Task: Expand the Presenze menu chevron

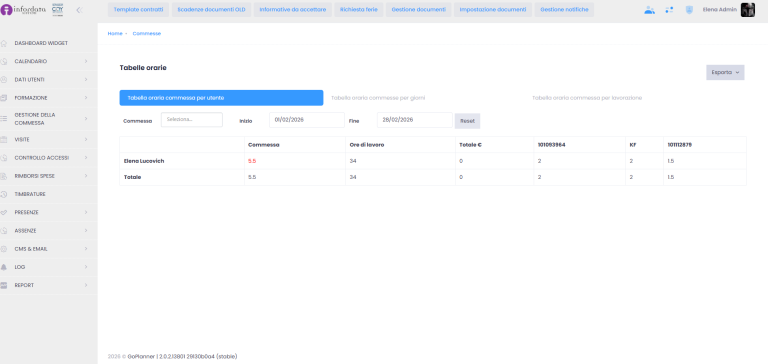Action: pyautogui.click(x=86, y=212)
